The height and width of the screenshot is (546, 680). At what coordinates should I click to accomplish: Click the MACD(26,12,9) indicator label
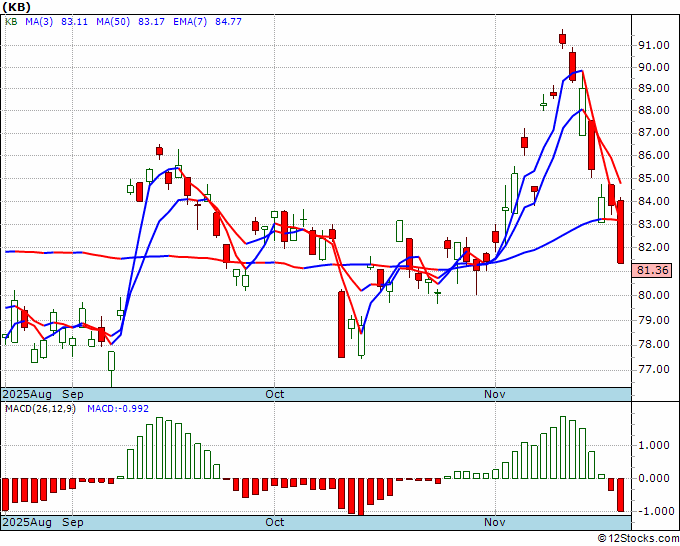pos(40,409)
